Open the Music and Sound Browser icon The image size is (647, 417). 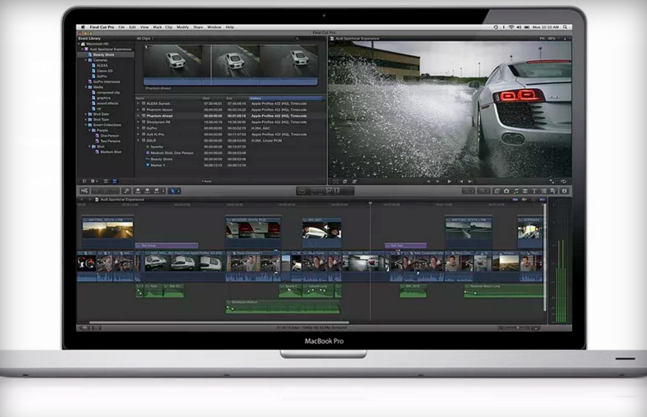(x=516, y=191)
